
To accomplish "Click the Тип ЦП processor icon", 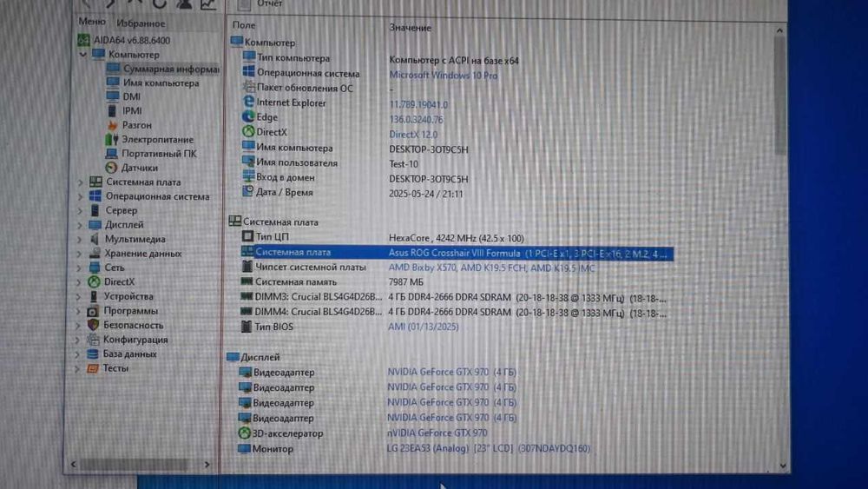I will pyautogui.click(x=247, y=236).
